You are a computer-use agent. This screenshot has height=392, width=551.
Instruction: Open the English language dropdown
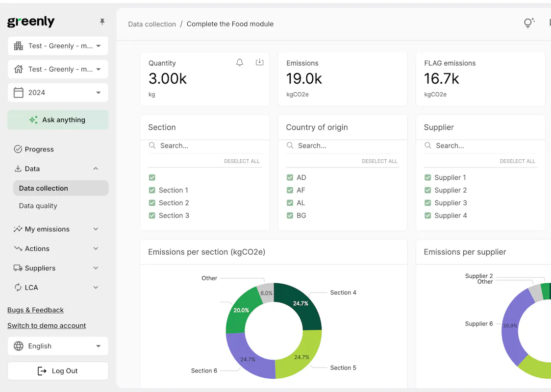point(58,346)
